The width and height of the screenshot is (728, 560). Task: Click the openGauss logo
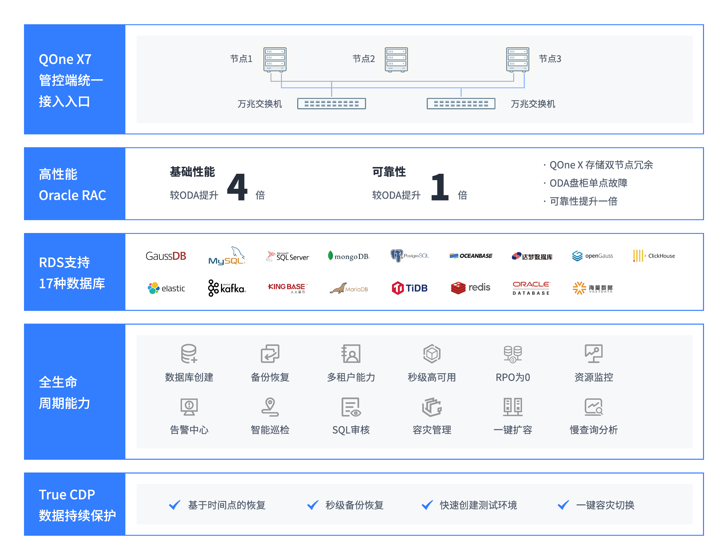pos(592,256)
